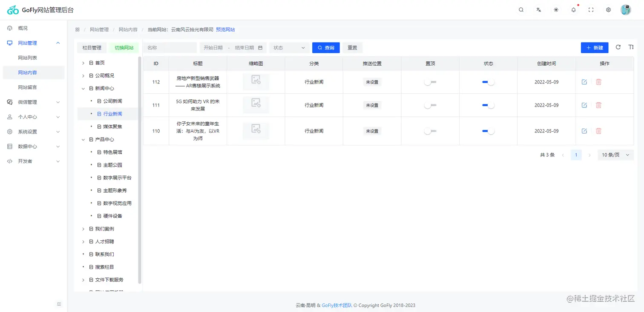The height and width of the screenshot is (312, 644).
Task: Open the table density icon
Action: (631, 47)
